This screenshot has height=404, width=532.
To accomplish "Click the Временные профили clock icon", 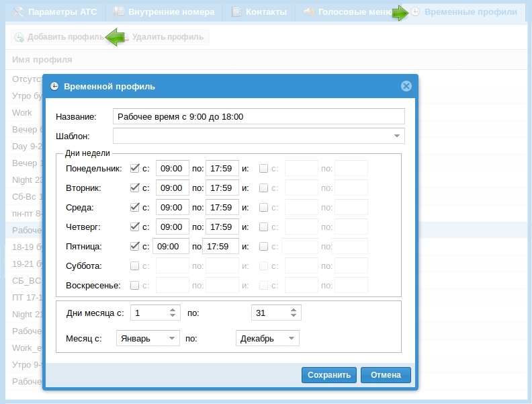I will [x=416, y=12].
